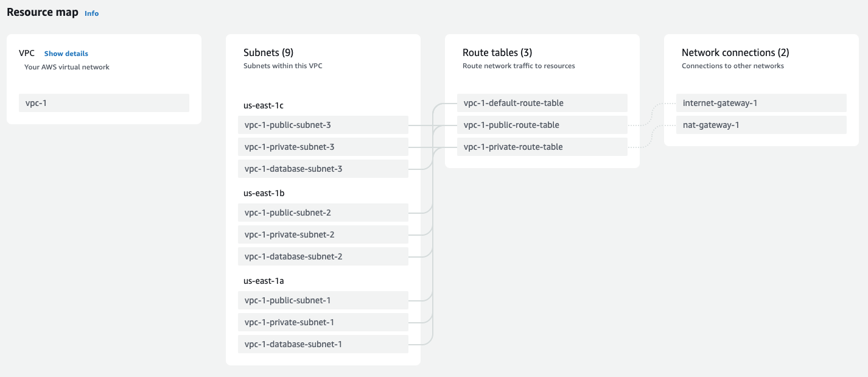Click the Network connections (2) heading
The width and height of the screenshot is (868, 377).
(x=735, y=53)
